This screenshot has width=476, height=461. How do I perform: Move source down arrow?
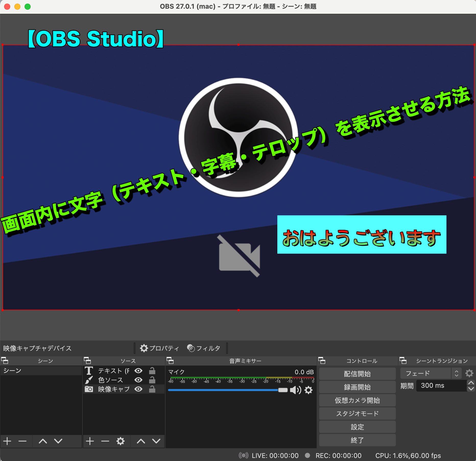pyautogui.click(x=156, y=441)
